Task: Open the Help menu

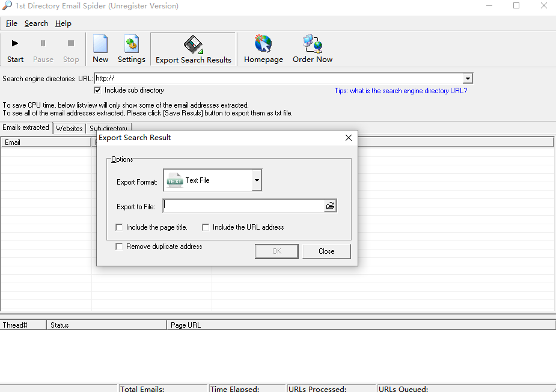Action: pyautogui.click(x=63, y=23)
